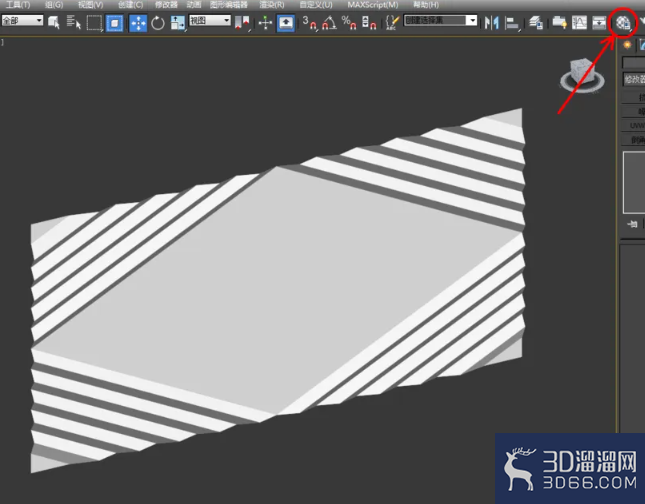Open the 动画 menu

[194, 5]
